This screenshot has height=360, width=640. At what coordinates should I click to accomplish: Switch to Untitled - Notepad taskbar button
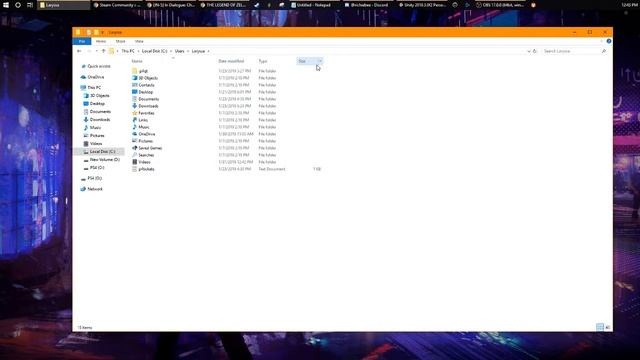[x=313, y=5]
